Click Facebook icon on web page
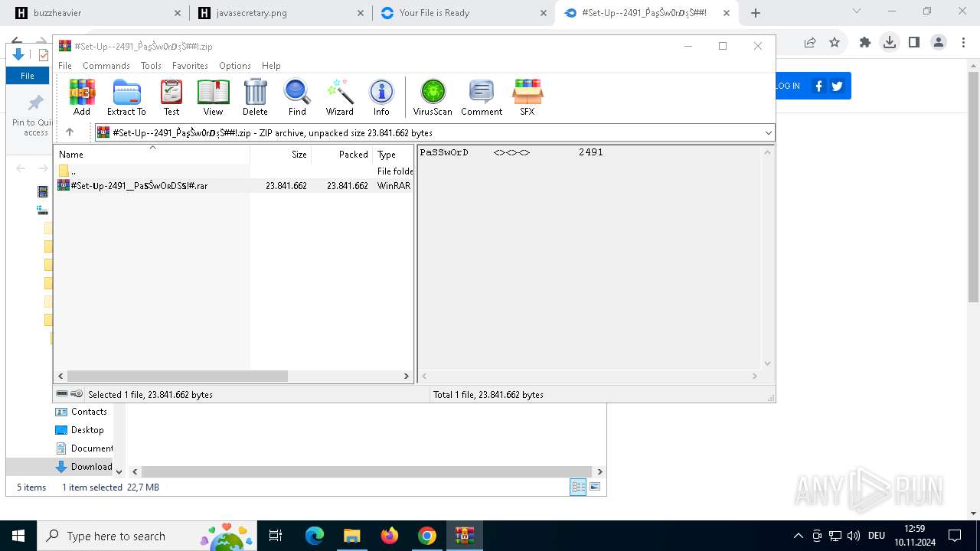Screen dimensions: 980x551 click(x=818, y=86)
